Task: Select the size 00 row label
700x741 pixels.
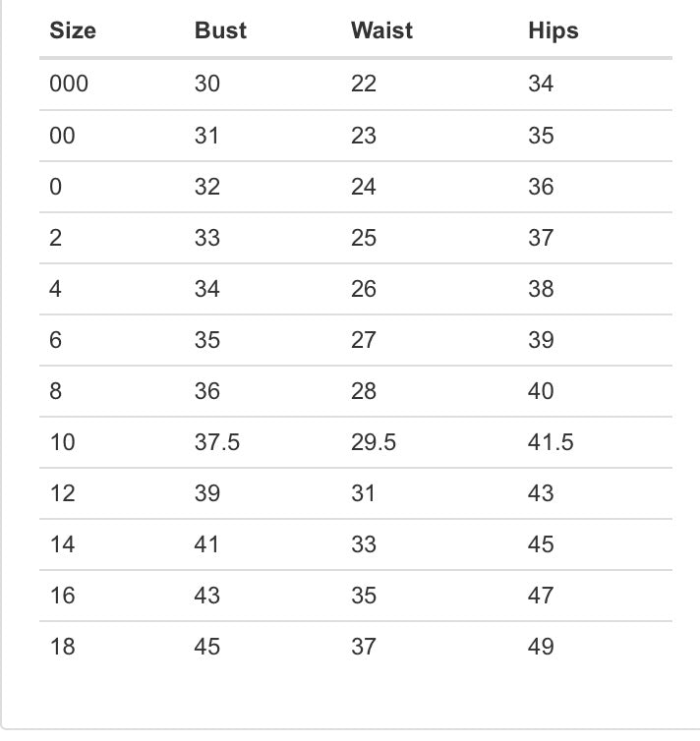Action: coord(62,136)
